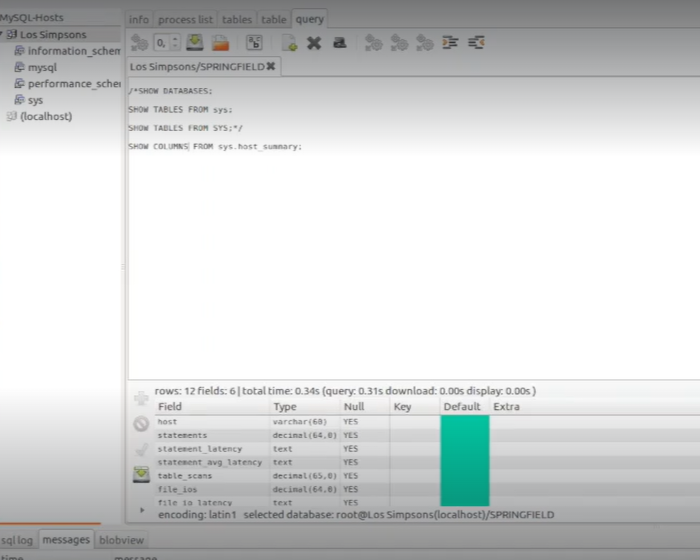Click the apply record checkmark icon
Screen dimensions: 700x560
[x=141, y=449]
